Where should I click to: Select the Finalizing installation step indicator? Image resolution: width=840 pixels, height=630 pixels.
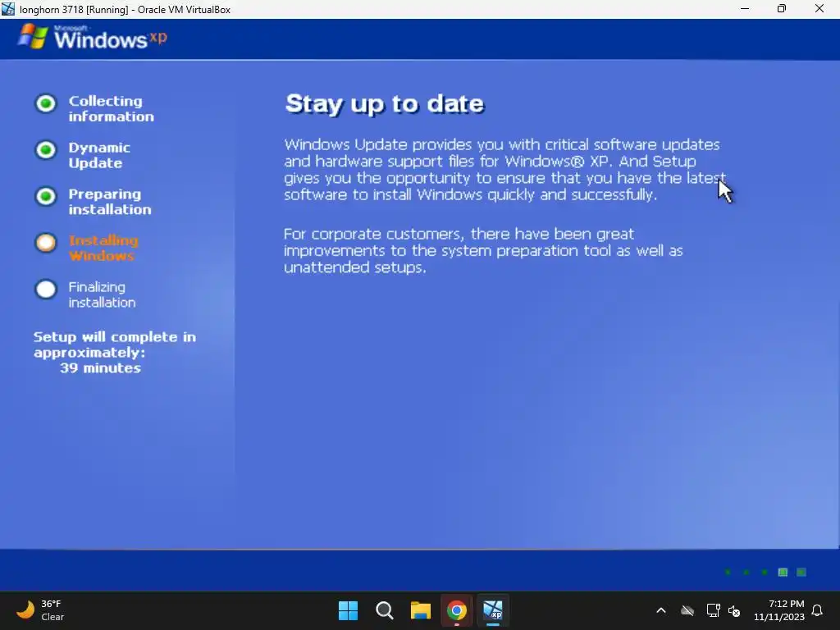[46, 290]
